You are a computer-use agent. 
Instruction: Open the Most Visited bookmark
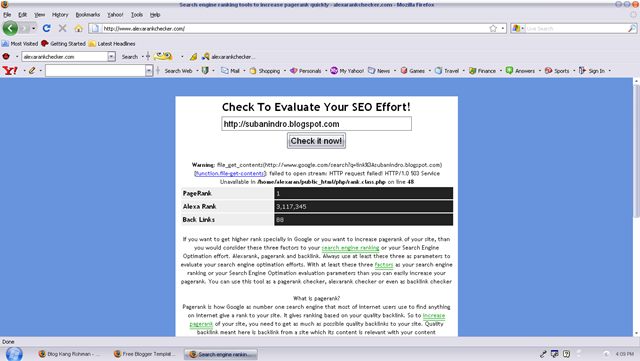20,43
